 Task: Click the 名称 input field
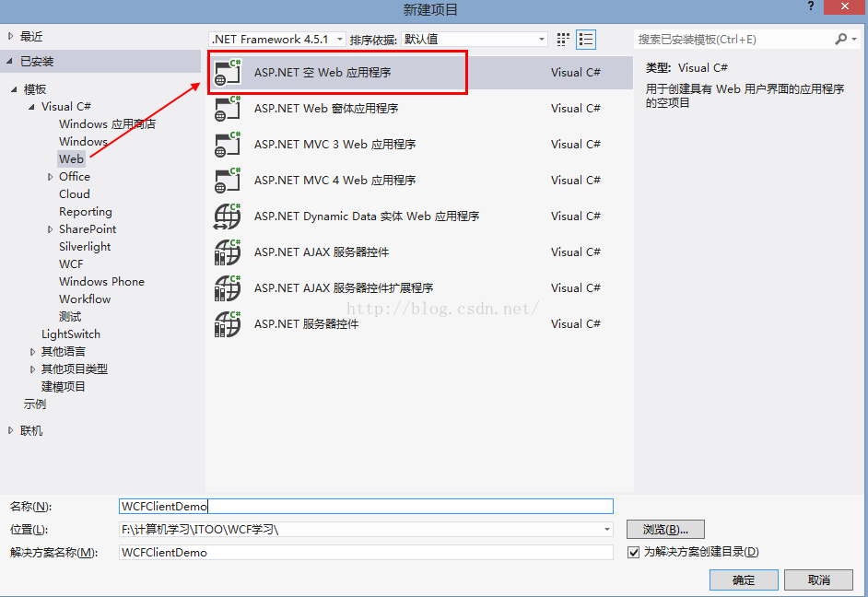[x=366, y=507]
